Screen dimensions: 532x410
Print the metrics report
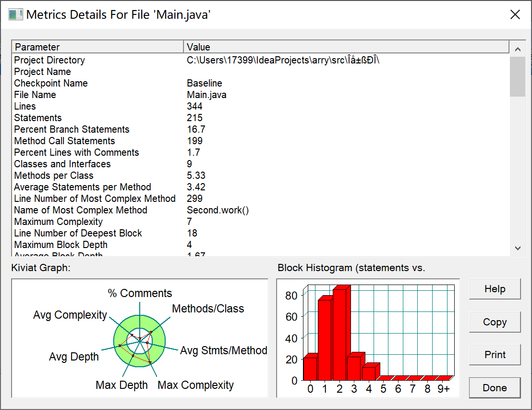495,355
